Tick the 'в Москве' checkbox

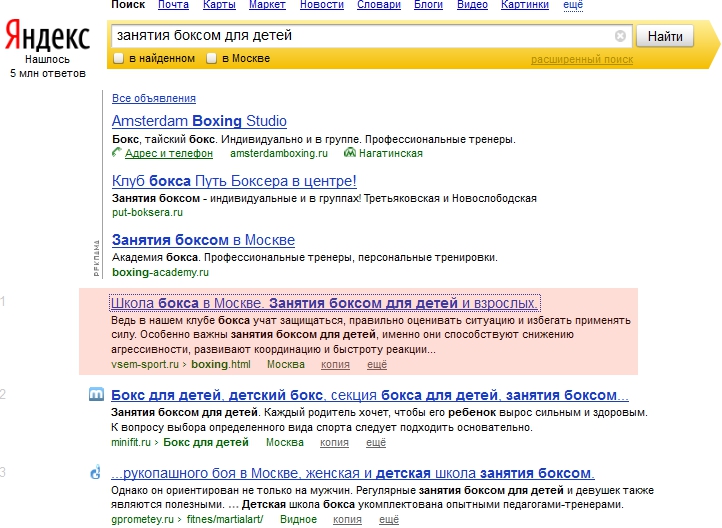coord(211,58)
